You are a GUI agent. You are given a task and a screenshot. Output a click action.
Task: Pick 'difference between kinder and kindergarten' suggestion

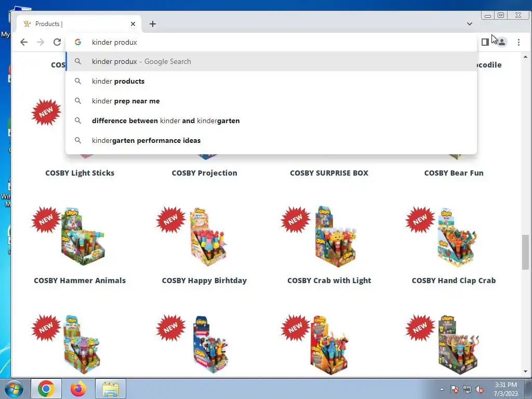tap(271, 121)
